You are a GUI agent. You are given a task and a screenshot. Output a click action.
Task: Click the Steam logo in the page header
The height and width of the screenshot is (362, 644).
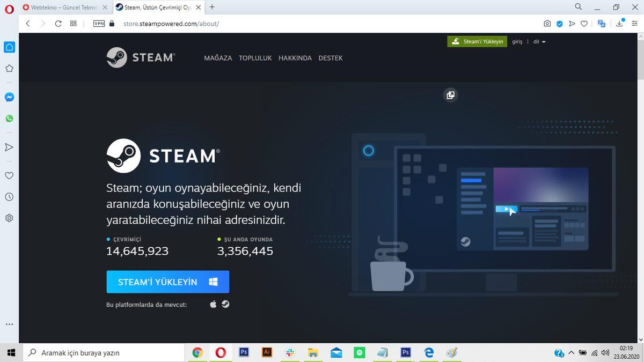tap(141, 57)
